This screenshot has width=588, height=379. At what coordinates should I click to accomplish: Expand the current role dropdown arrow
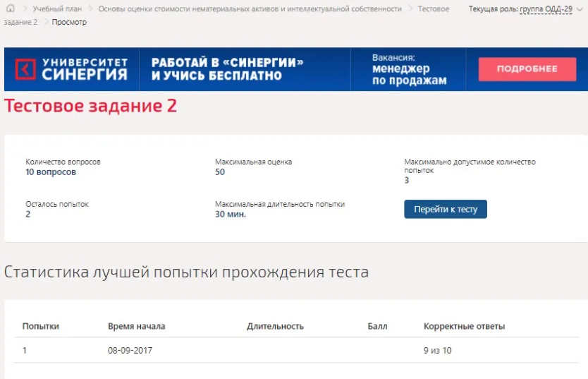580,9
